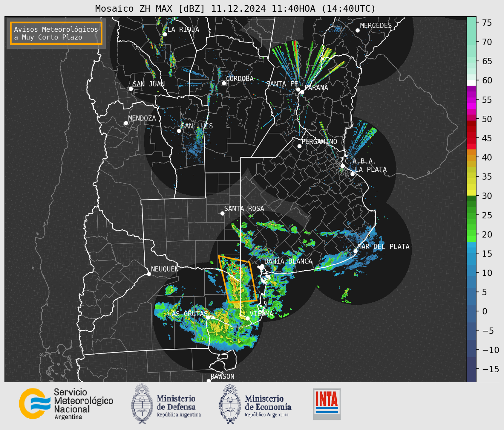504x430 pixels.
Task: Click the 60 dBZ white band on the scale
Action: [471, 83]
